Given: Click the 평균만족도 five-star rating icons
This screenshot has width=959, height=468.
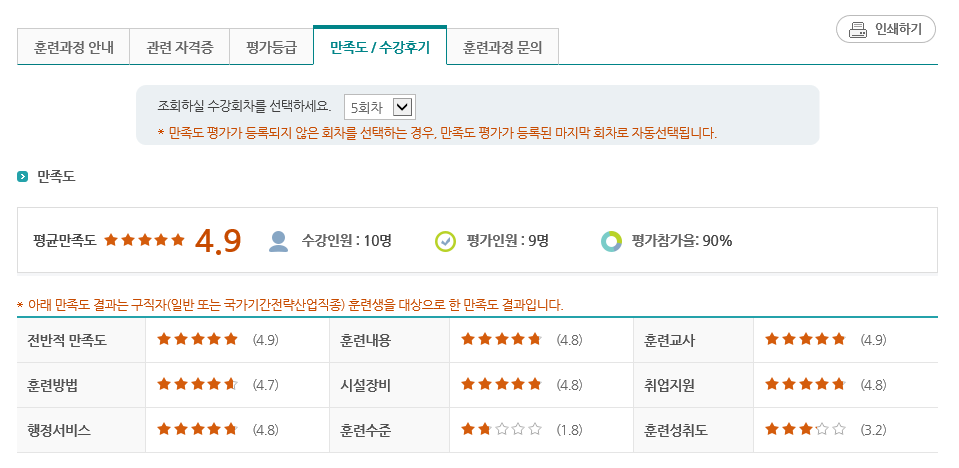Looking at the screenshot, I should (x=144, y=240).
